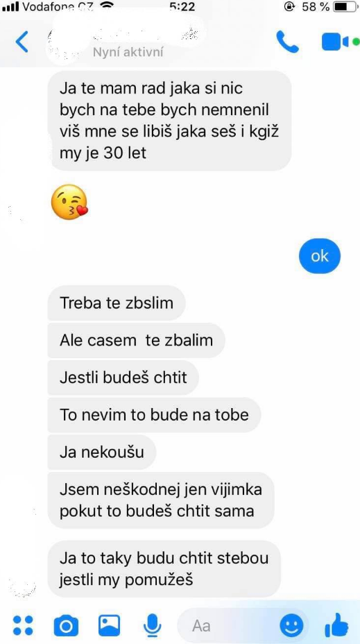The image size is (360, 644).
Task: Send a thumbs-up like
Action: pyautogui.click(x=336, y=625)
